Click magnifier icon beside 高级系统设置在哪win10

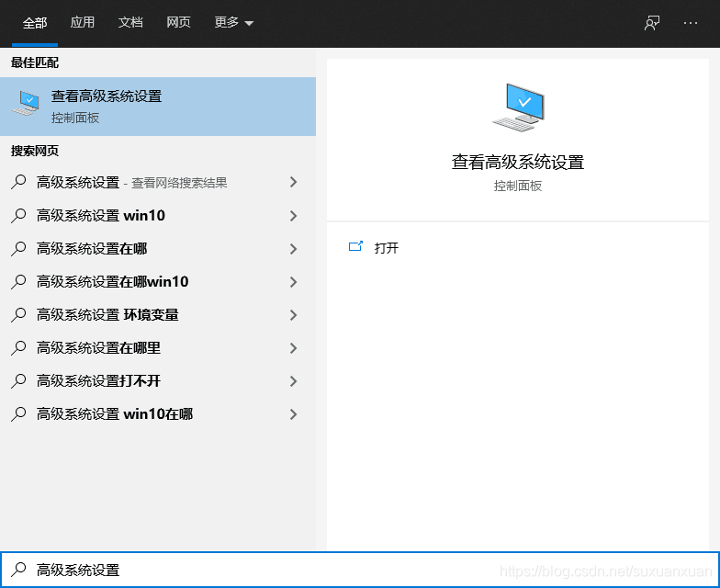[x=18, y=281]
